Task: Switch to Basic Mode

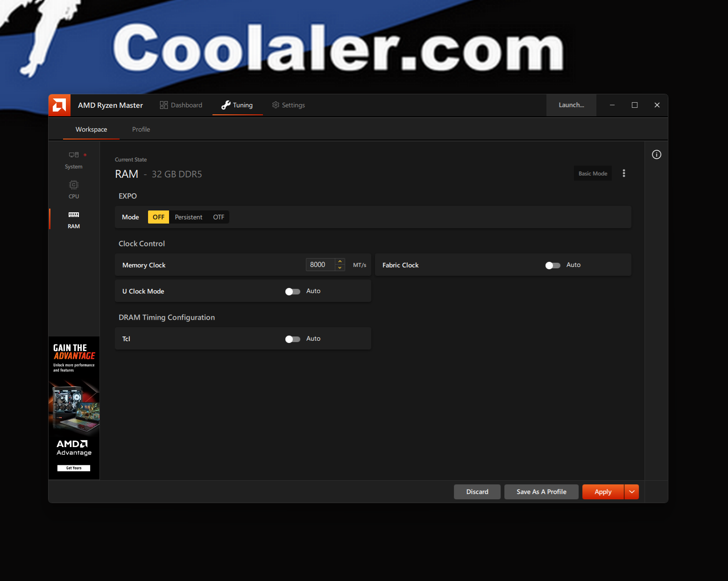Action: tap(593, 174)
